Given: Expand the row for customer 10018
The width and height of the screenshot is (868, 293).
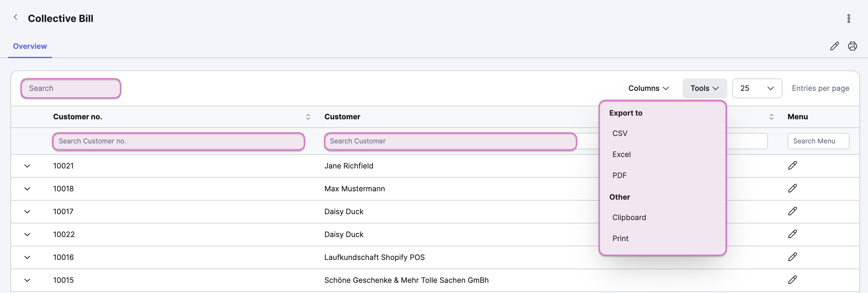Looking at the screenshot, I should [x=27, y=189].
